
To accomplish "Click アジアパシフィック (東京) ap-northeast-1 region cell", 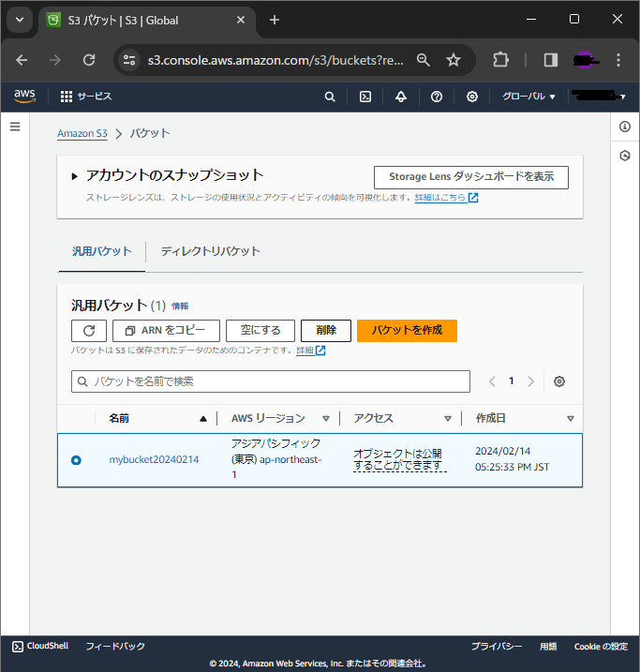I will 276,459.
